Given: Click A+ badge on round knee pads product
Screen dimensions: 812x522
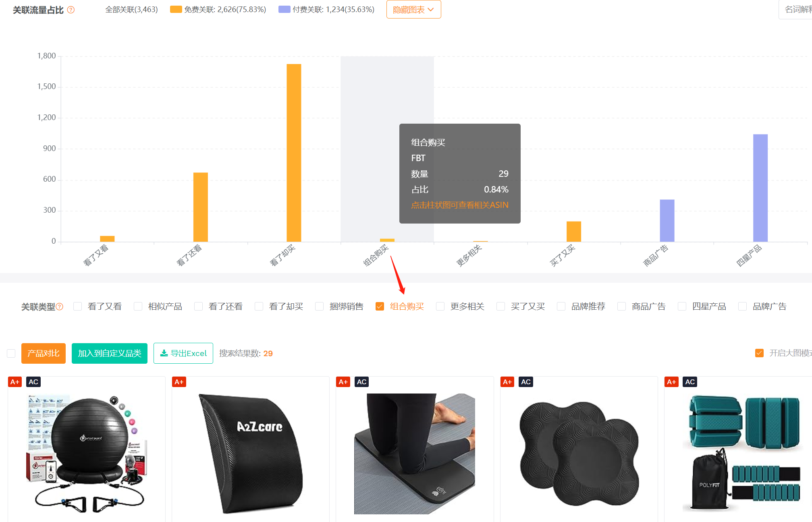Looking at the screenshot, I should coord(507,382).
